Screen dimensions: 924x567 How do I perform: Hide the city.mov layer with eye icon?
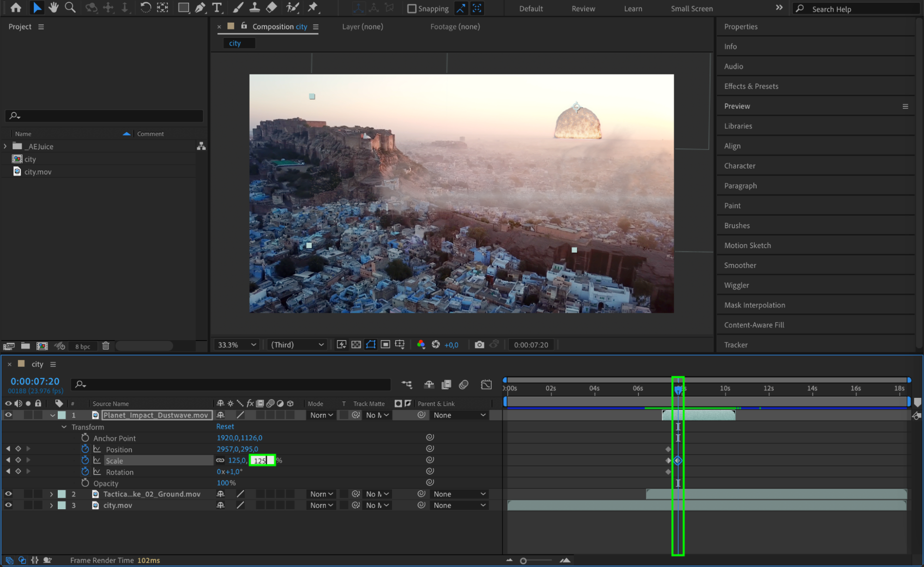8,505
